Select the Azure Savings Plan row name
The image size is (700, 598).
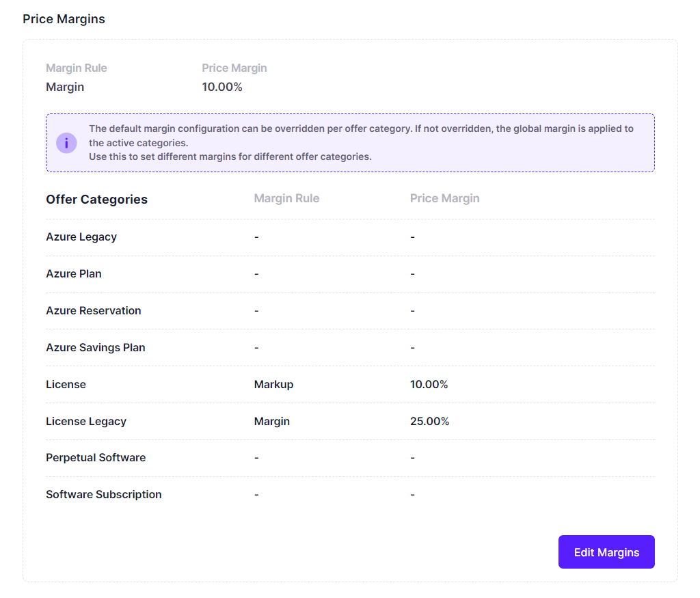pos(96,348)
